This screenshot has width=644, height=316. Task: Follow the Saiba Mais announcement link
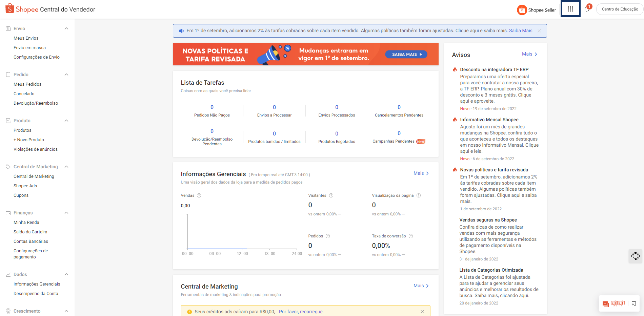[521, 31]
